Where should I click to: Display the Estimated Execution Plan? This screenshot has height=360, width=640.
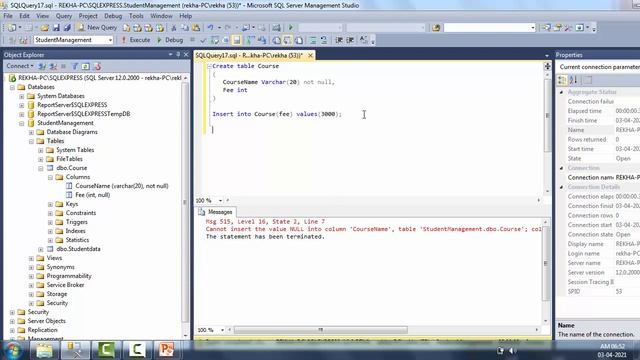click(214, 40)
